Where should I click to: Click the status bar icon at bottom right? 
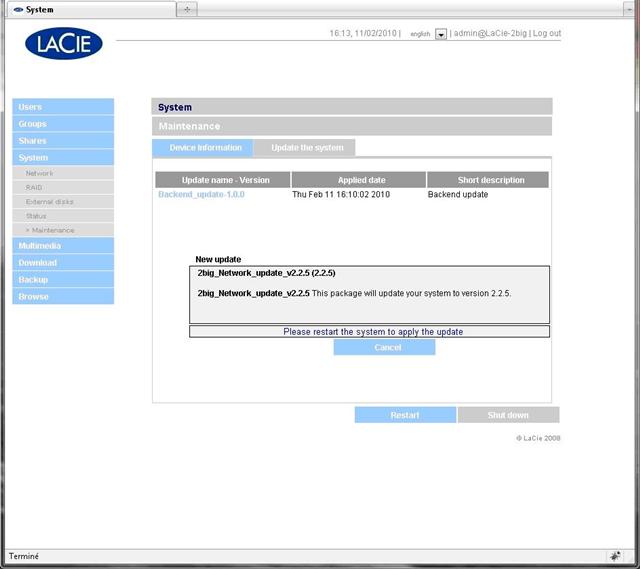615,555
